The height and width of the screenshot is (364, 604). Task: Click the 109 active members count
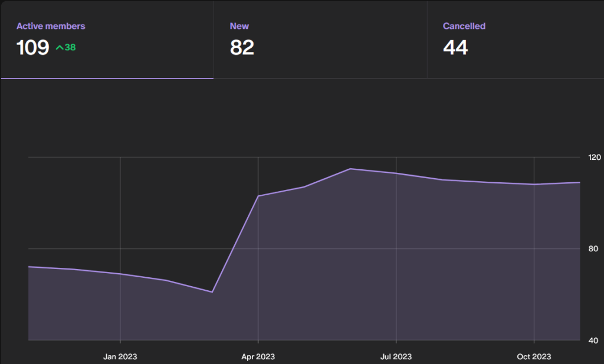click(x=33, y=48)
